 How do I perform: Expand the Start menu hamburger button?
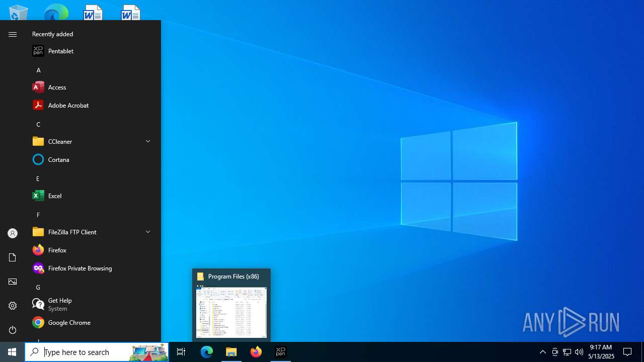click(13, 34)
